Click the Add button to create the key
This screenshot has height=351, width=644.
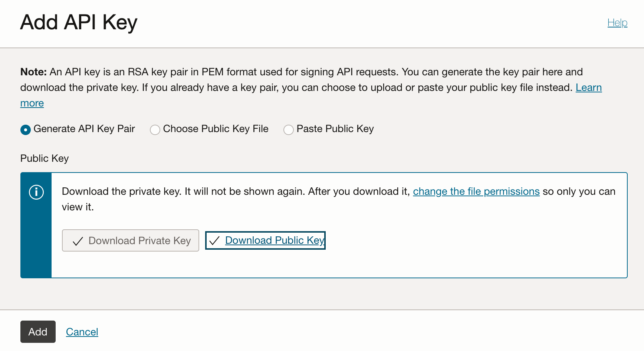38,331
